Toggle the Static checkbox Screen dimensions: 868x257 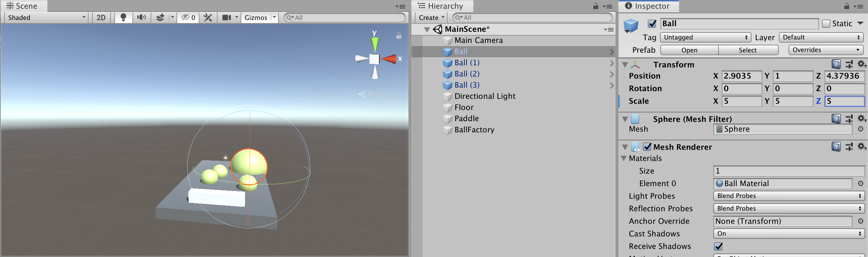click(826, 24)
